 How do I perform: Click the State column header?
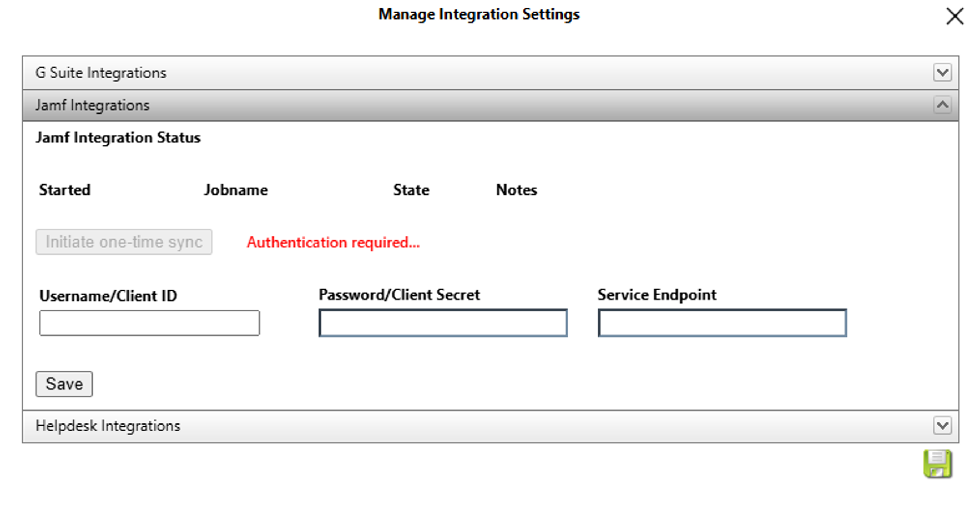click(x=411, y=190)
